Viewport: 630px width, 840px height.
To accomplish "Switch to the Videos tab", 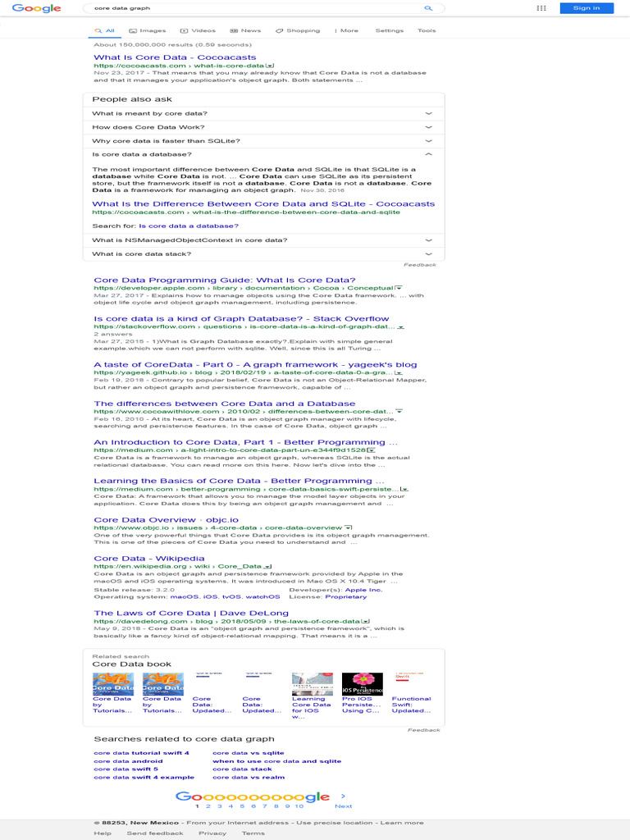I will 198,30.
